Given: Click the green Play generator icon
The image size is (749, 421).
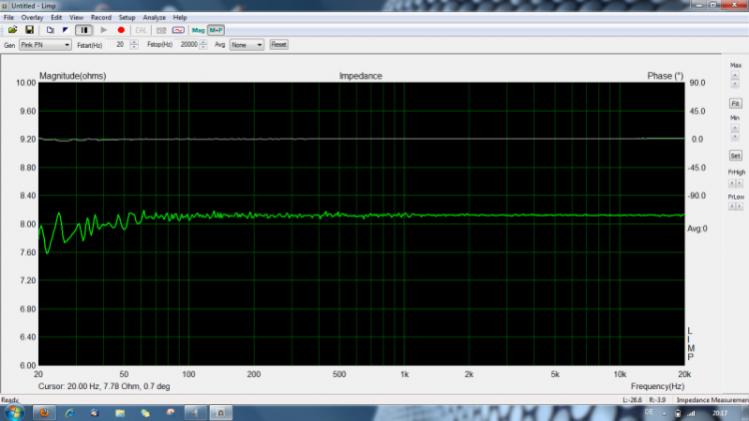Looking at the screenshot, I should [x=103, y=30].
